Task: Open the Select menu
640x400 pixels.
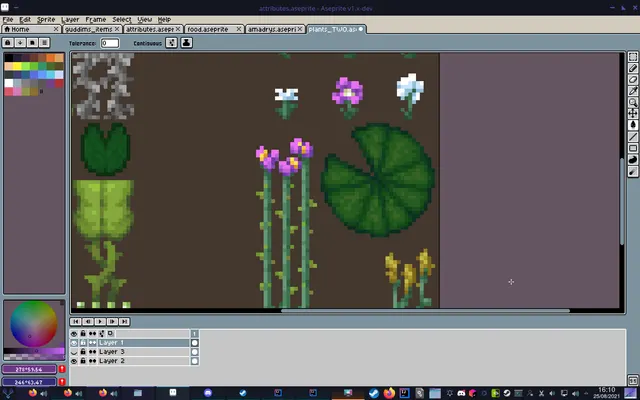Action: point(122,20)
